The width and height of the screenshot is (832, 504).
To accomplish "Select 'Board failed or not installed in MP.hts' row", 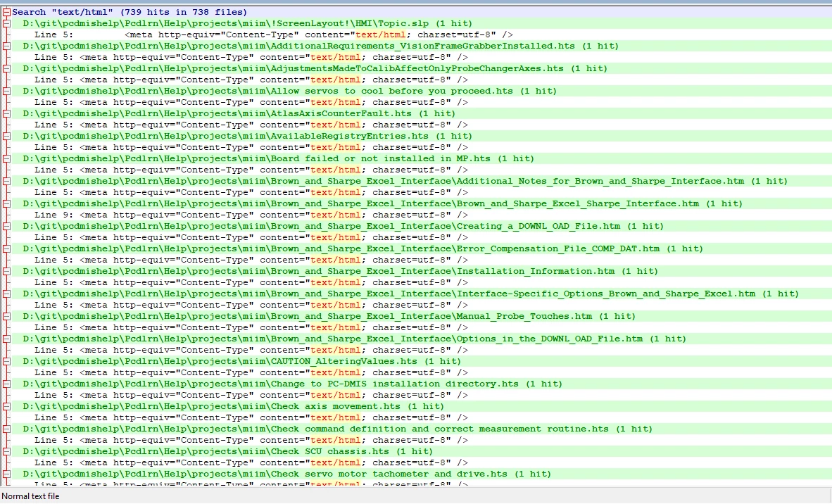I will pyautogui.click(x=279, y=158).
